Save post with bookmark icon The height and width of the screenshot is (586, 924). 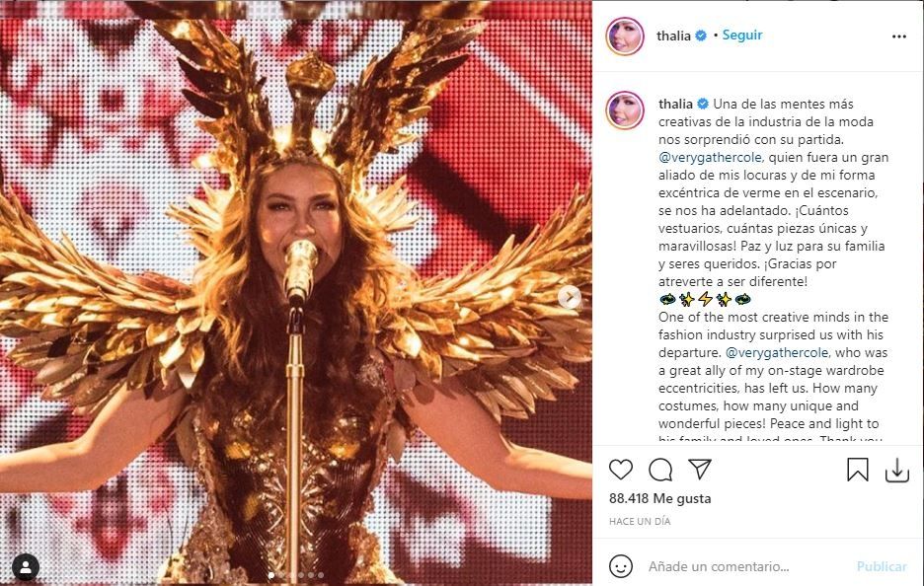point(858,470)
